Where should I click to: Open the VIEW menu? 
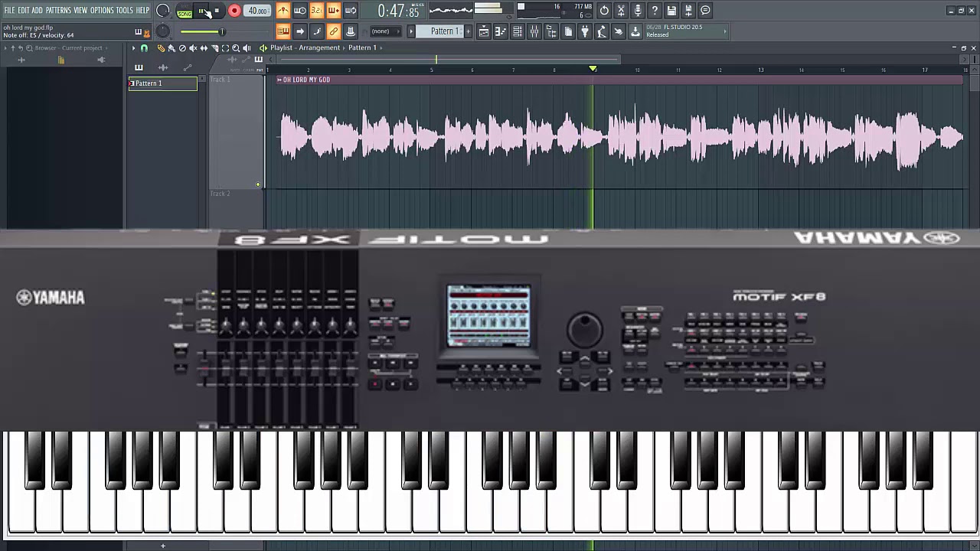[80, 10]
